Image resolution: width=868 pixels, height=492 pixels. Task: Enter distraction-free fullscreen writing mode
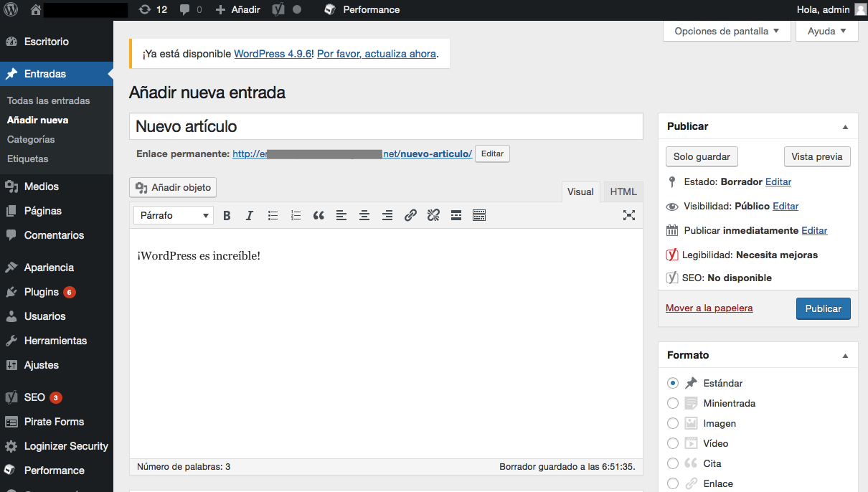point(629,214)
